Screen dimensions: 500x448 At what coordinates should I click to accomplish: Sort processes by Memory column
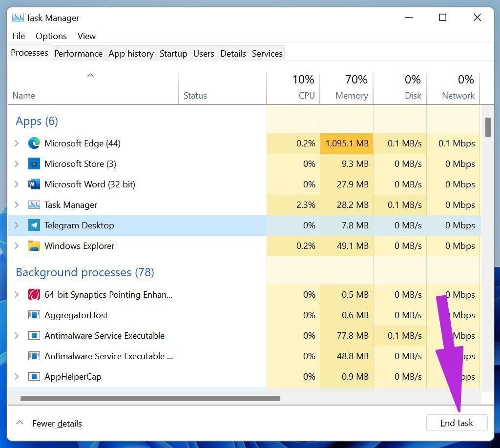tap(347, 88)
